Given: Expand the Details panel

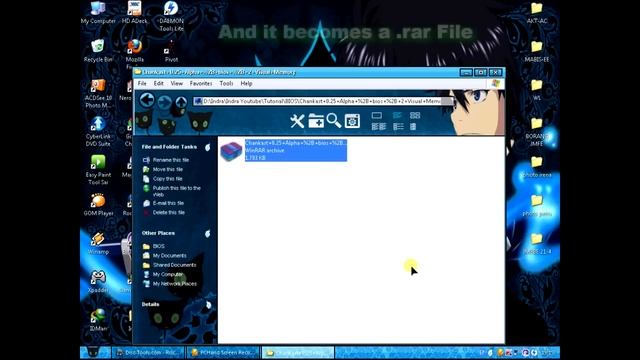Looking at the screenshot, I should point(208,304).
